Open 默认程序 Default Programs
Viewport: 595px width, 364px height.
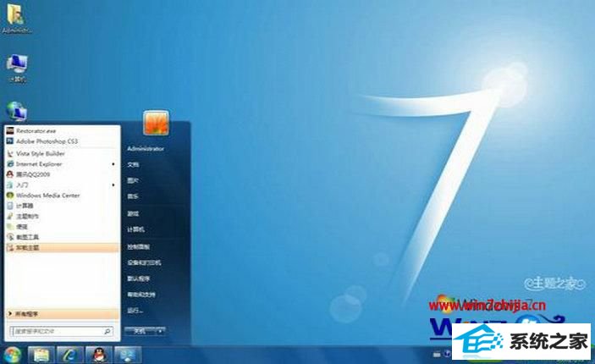[139, 279]
